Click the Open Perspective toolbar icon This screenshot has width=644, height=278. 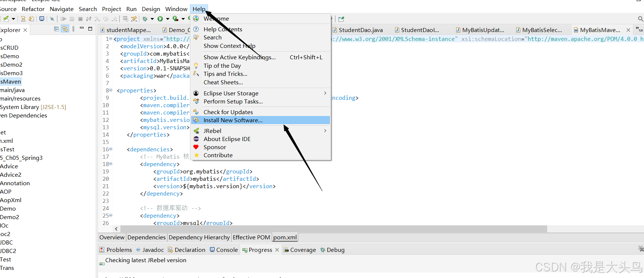(x=341, y=19)
